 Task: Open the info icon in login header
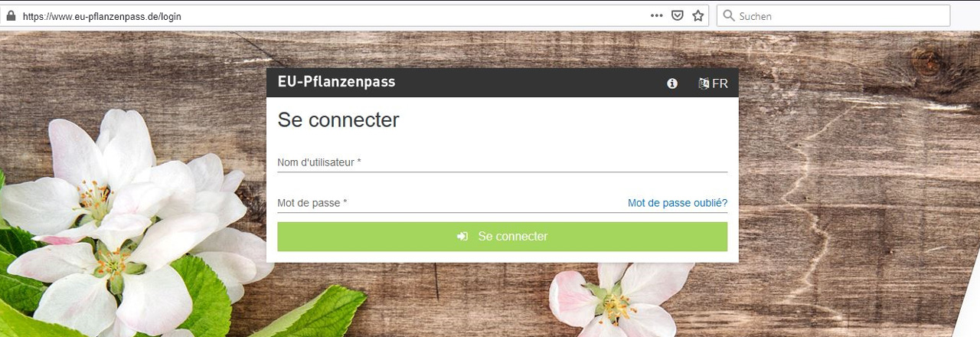pyautogui.click(x=672, y=83)
